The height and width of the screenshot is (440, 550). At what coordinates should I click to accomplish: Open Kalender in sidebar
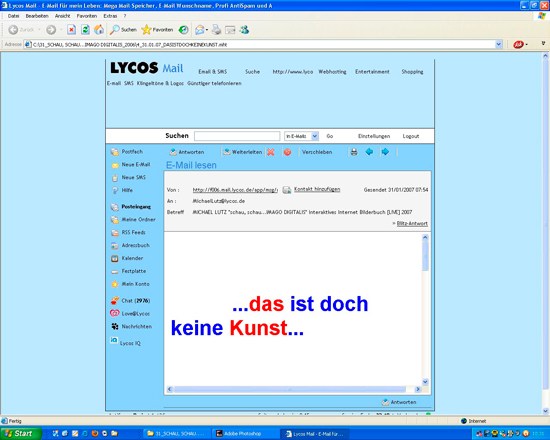point(127,258)
